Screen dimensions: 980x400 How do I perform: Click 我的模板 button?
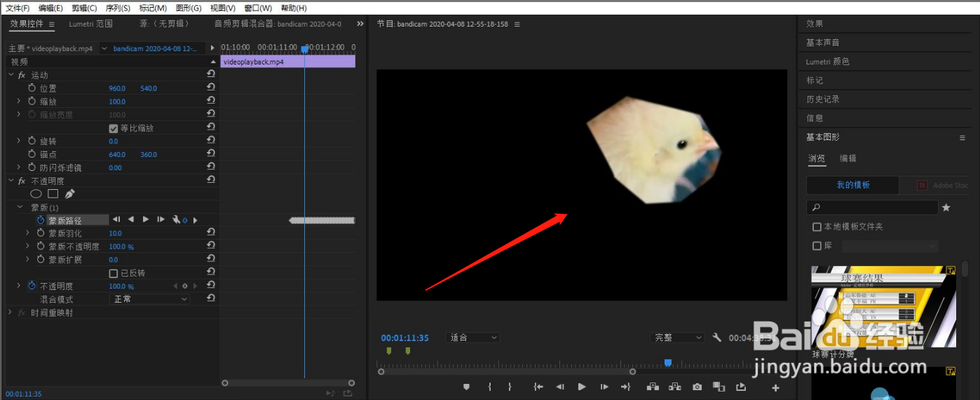click(x=853, y=185)
